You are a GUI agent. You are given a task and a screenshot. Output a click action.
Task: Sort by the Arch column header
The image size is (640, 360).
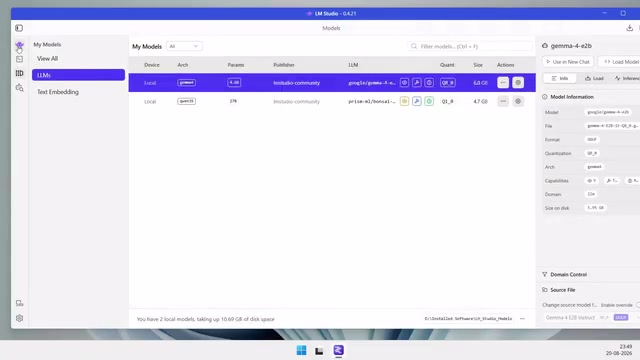point(182,65)
